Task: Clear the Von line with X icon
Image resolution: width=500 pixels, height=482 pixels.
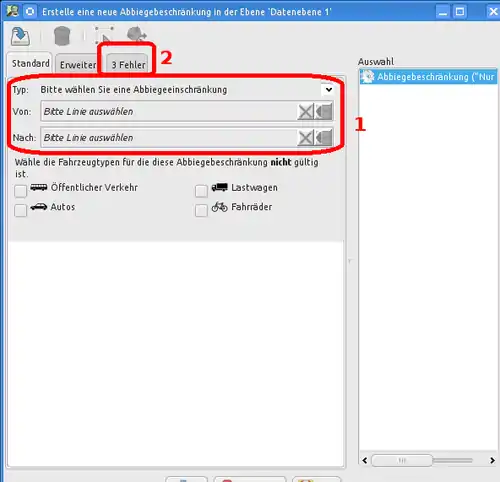Action: point(306,112)
